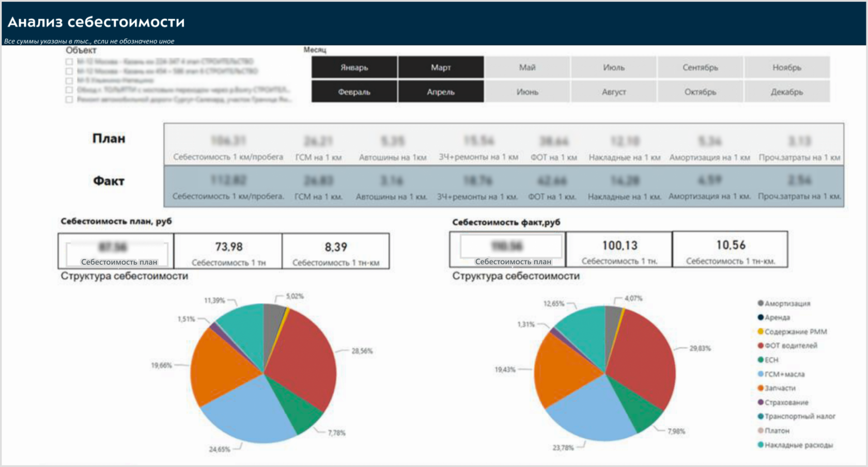Viewport: 868px width, 467px height.
Task: Click the Аренда legend marker
Action: pos(761,317)
